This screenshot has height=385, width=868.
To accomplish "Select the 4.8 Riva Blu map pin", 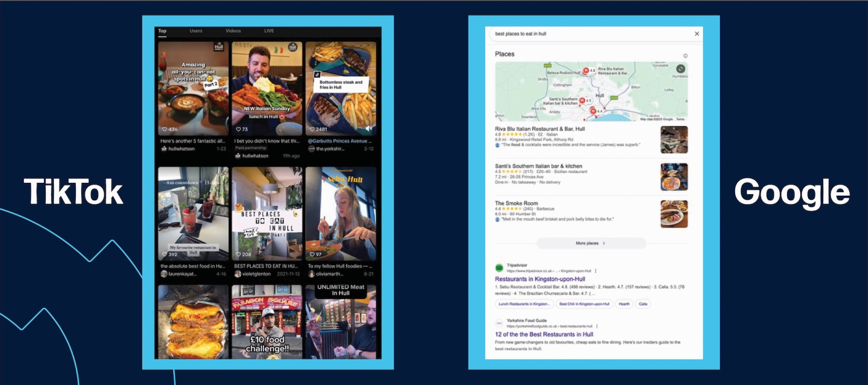I will tap(586, 71).
